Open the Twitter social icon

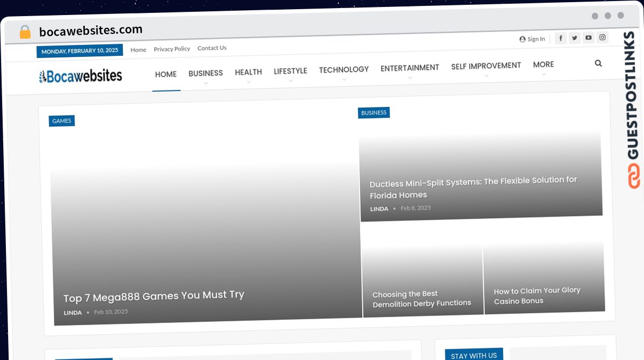(575, 38)
